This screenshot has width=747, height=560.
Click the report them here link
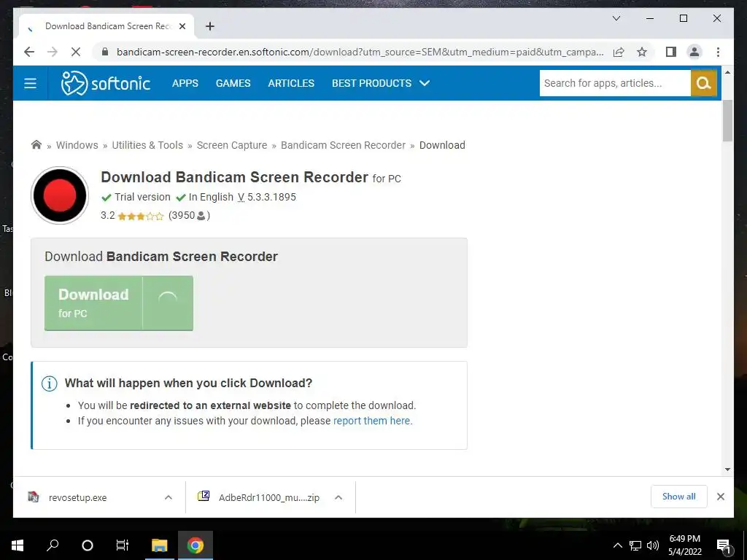pyautogui.click(x=371, y=421)
